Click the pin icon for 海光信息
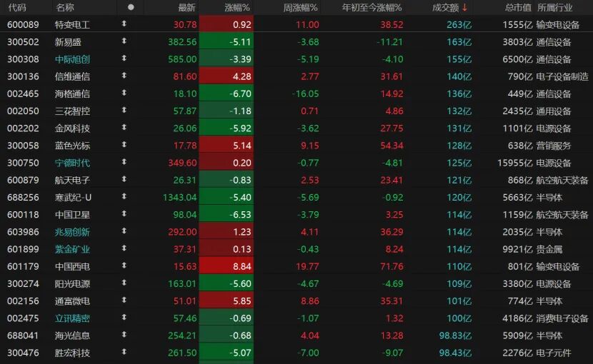 [124, 335]
